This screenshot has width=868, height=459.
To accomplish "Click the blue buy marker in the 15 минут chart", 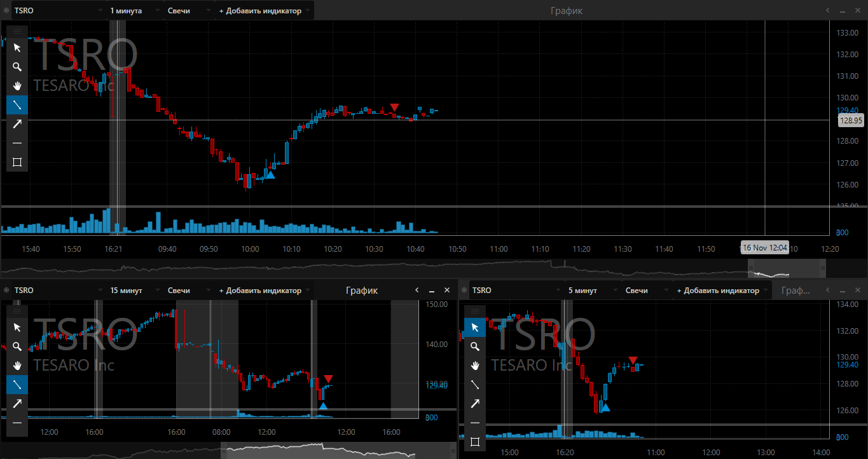I will point(324,405).
